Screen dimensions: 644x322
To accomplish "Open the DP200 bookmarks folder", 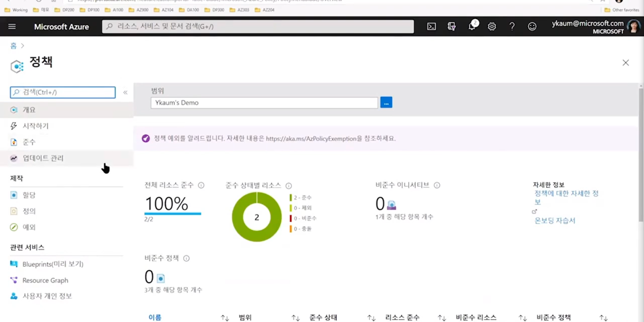I will (64, 10).
